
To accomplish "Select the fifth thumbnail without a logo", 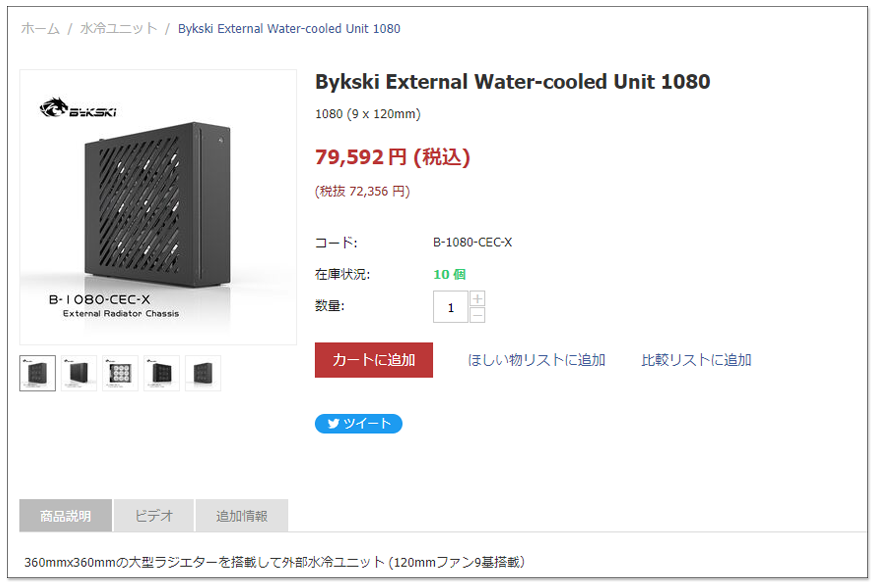I will (202, 373).
